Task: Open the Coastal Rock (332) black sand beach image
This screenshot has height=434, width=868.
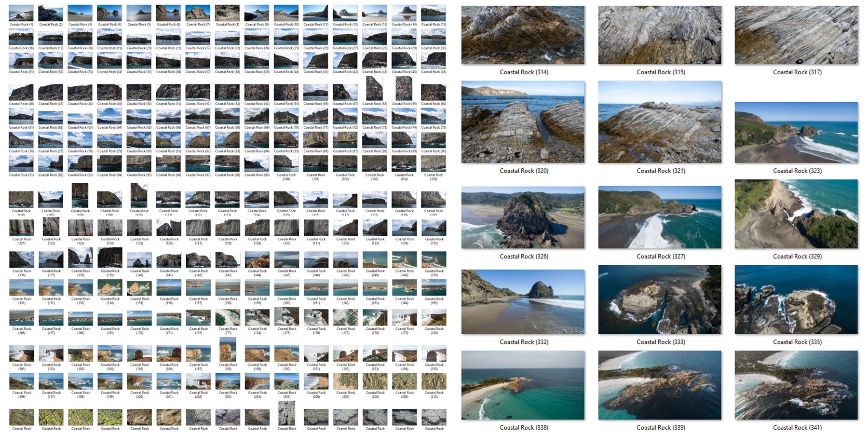Action: (x=523, y=301)
